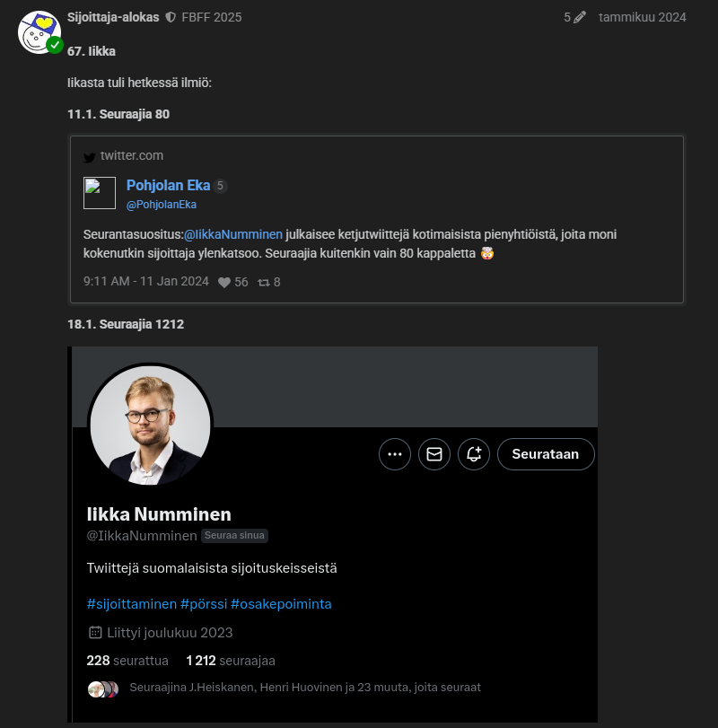Image resolution: width=718 pixels, height=728 pixels.
Task: Click the shield moderator icon beside username
Action: (x=171, y=17)
